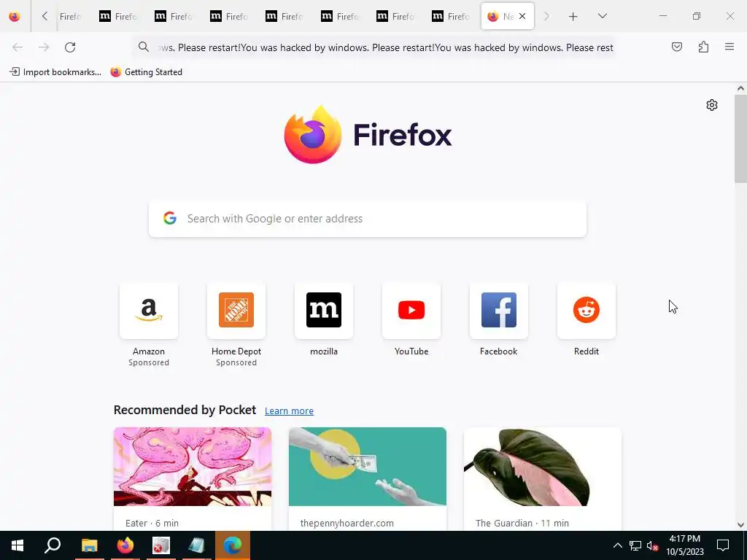747x560 pixels.
Task: Click the Google logo in the search box
Action: pyautogui.click(x=170, y=218)
